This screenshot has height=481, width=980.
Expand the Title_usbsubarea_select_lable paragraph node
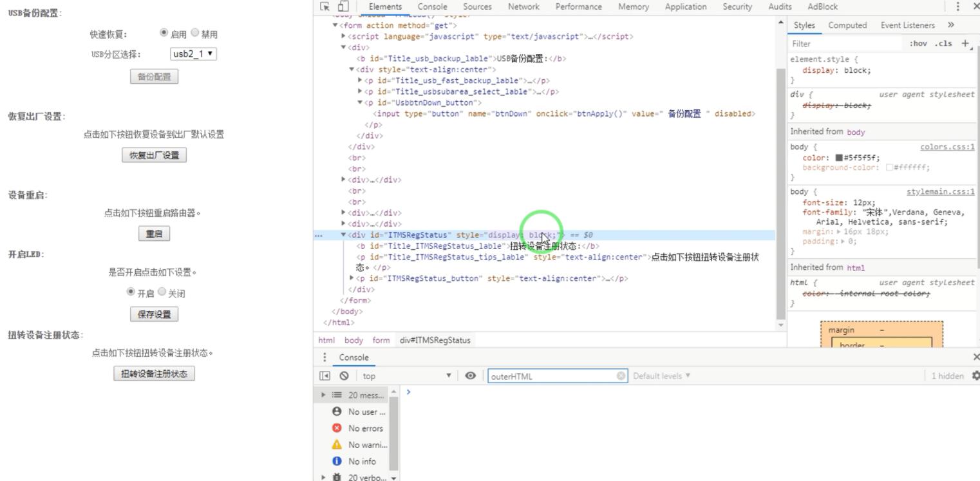360,91
